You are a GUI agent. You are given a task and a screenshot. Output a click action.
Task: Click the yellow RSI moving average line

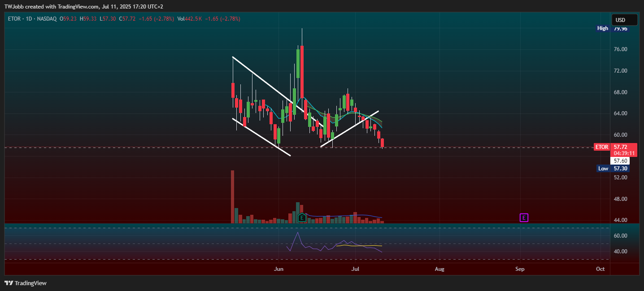click(359, 246)
